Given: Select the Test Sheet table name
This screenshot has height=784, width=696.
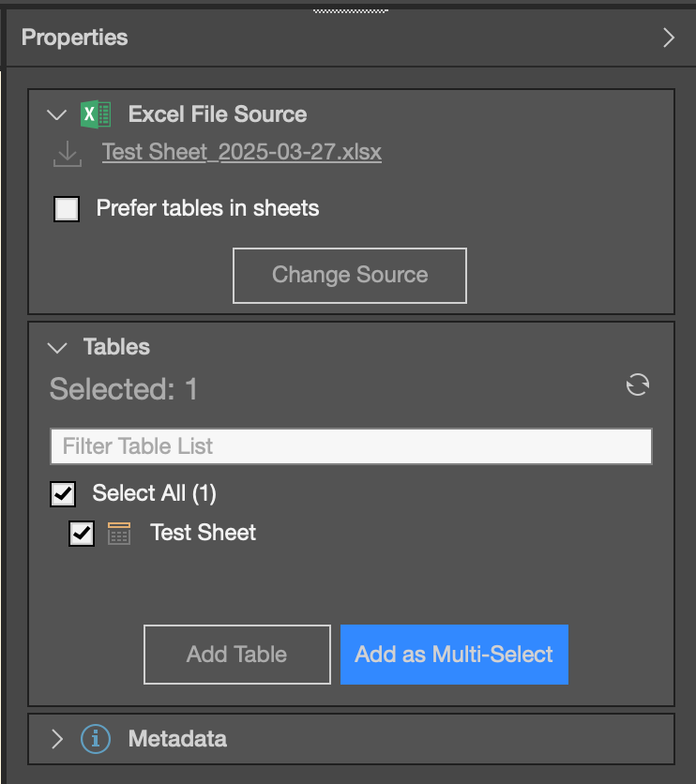Looking at the screenshot, I should click(203, 533).
